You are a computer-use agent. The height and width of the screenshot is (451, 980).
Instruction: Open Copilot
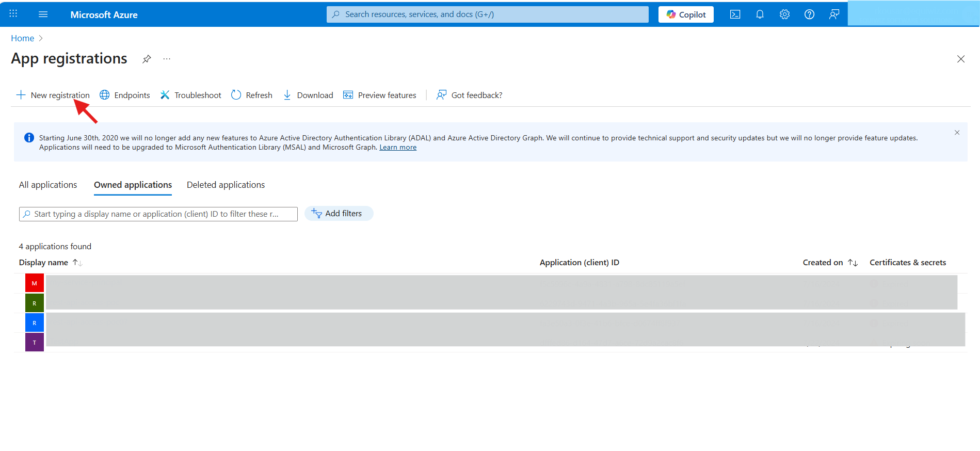(x=686, y=14)
